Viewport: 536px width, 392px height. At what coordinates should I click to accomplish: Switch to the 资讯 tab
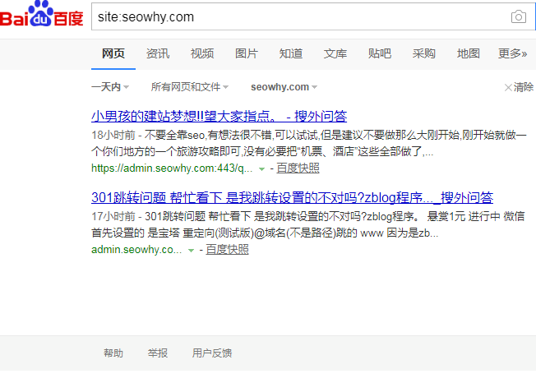158,53
